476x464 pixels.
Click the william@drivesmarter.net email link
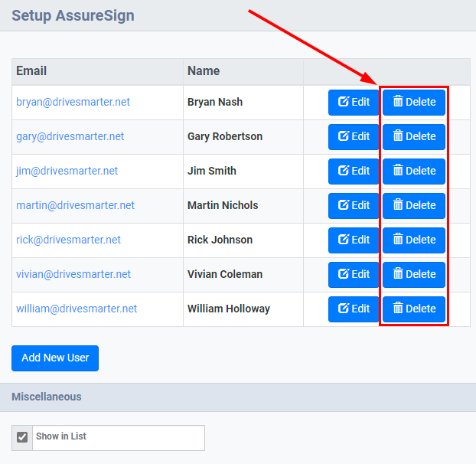click(x=77, y=309)
